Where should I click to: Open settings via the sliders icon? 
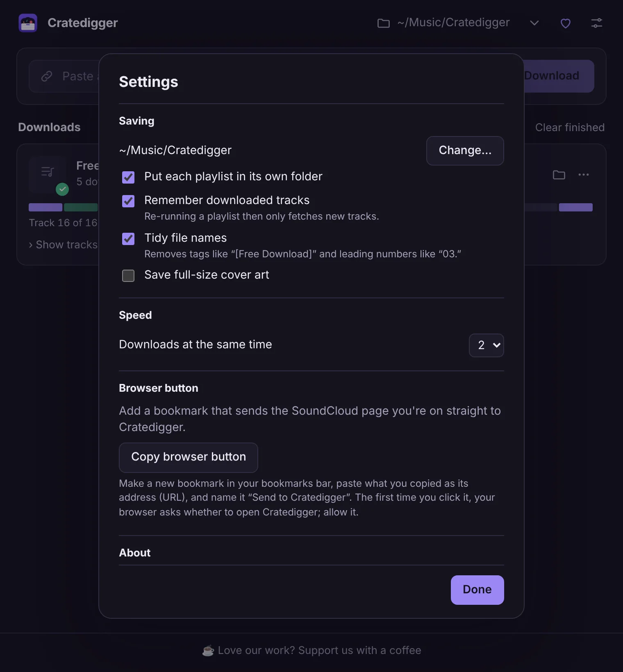(597, 23)
